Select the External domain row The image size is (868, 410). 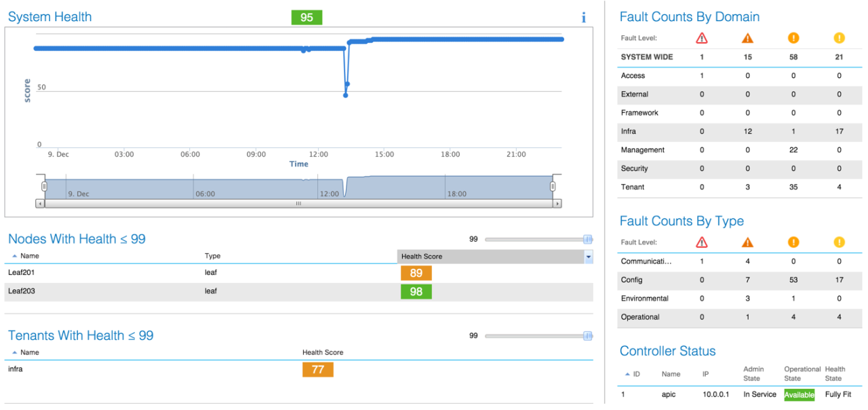740,94
